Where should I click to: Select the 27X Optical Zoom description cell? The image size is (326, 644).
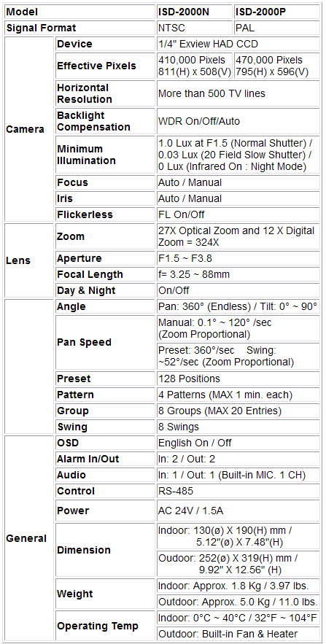point(238,236)
